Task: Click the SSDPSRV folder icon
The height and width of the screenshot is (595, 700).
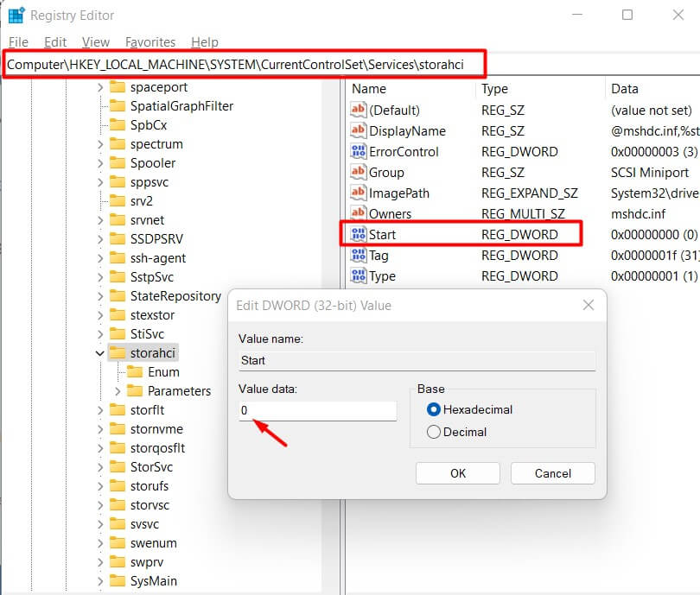Action: 118,239
